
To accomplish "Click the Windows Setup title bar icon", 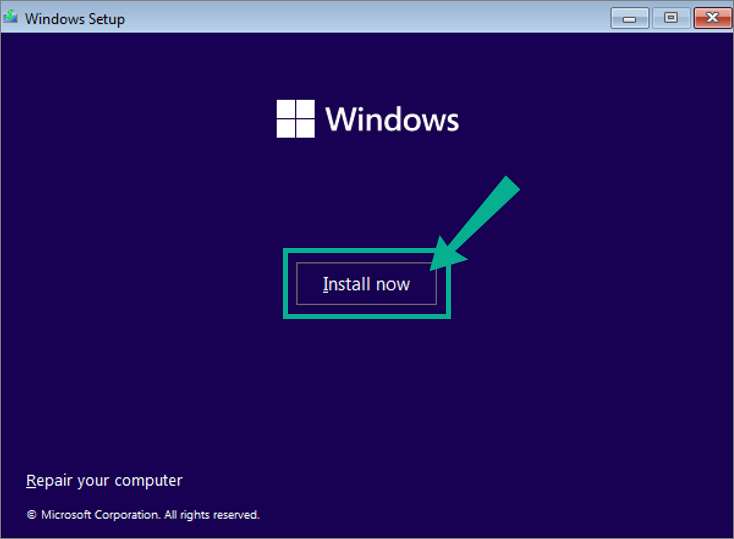I will tap(10, 17).
